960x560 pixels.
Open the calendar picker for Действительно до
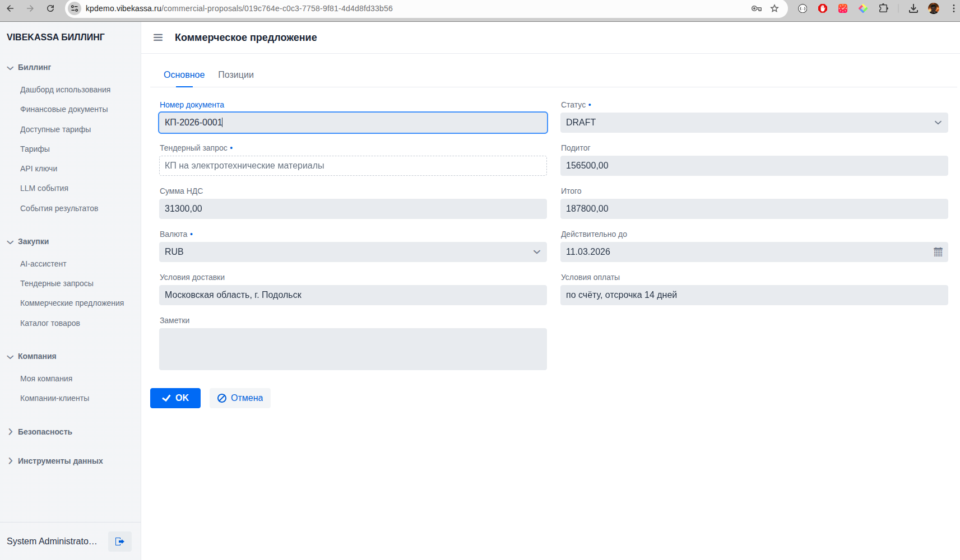pyautogui.click(x=938, y=252)
